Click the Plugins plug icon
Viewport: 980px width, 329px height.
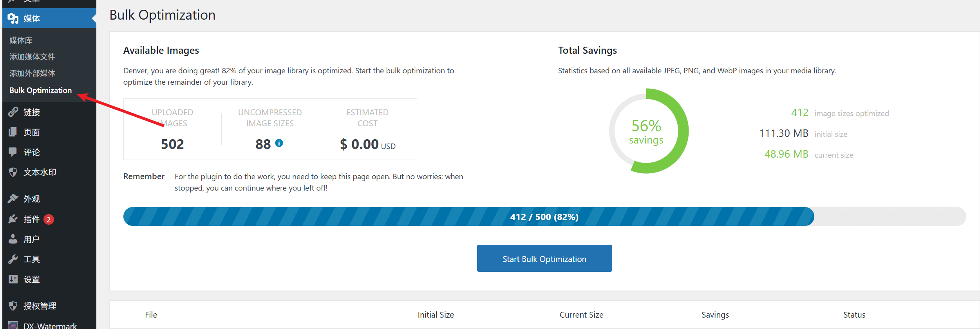tap(13, 219)
